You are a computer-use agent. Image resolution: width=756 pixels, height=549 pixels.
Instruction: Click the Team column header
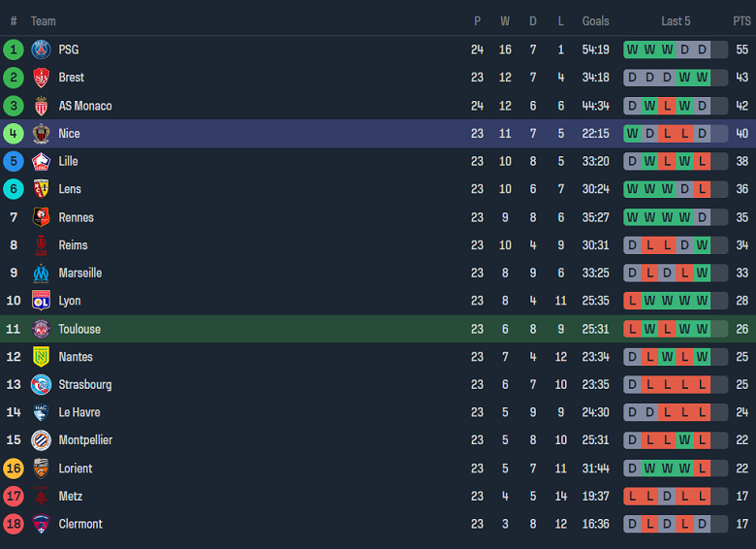click(44, 21)
